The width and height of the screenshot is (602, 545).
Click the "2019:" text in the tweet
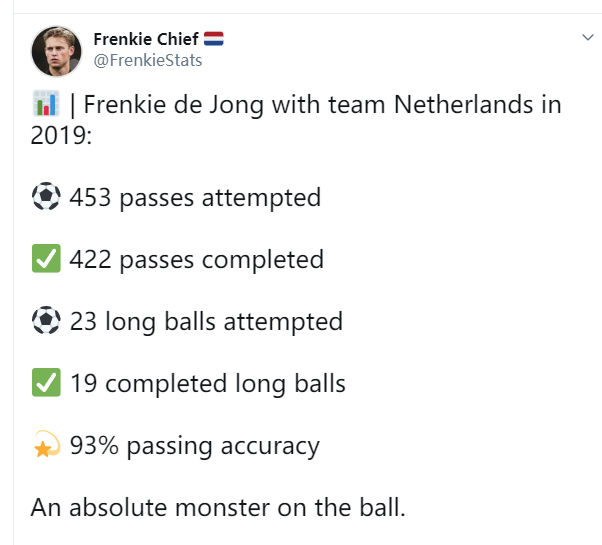61,135
